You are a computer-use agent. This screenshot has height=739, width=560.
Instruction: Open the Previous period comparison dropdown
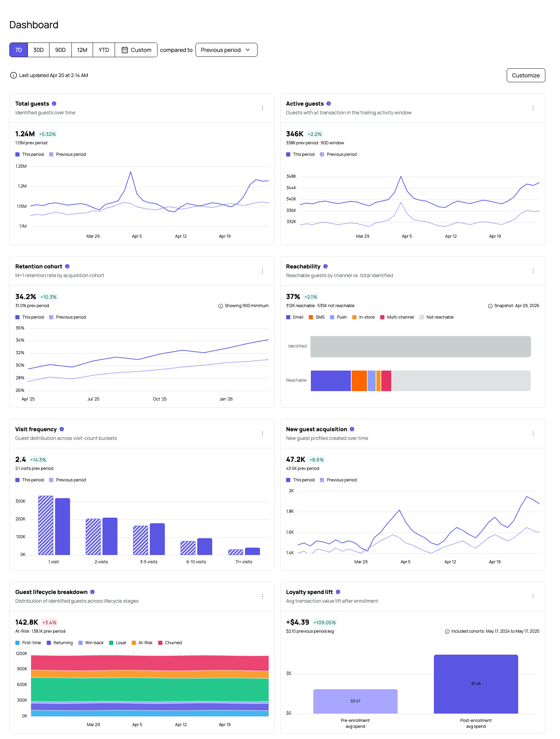pyautogui.click(x=227, y=50)
